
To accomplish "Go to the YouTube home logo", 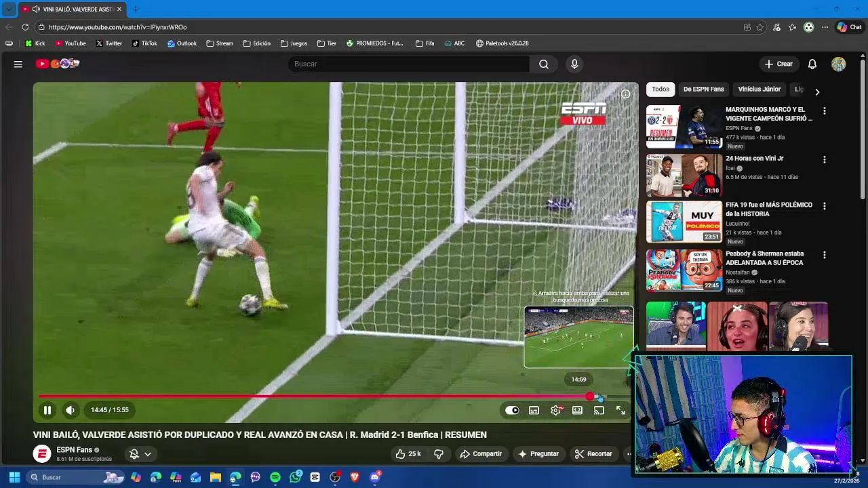I will click(x=58, y=64).
